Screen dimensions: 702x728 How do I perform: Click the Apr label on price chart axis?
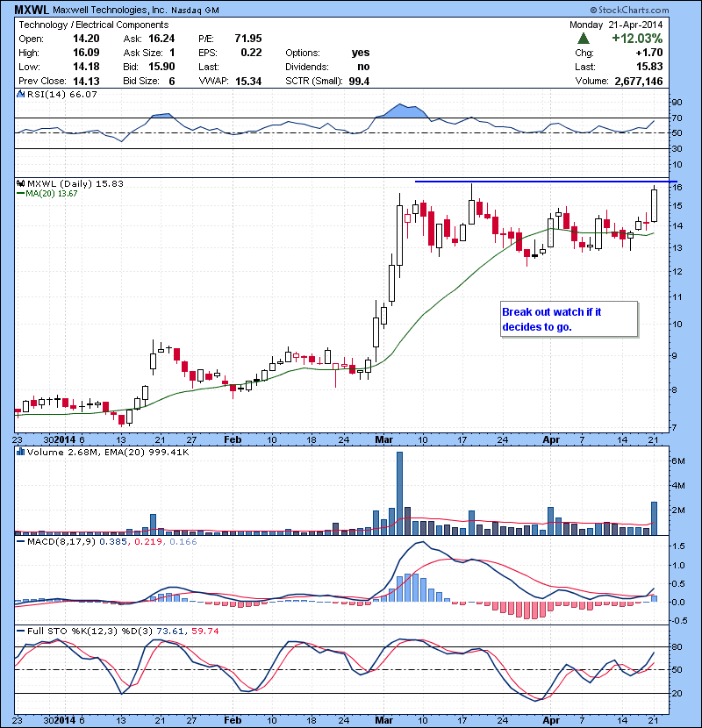click(x=551, y=439)
